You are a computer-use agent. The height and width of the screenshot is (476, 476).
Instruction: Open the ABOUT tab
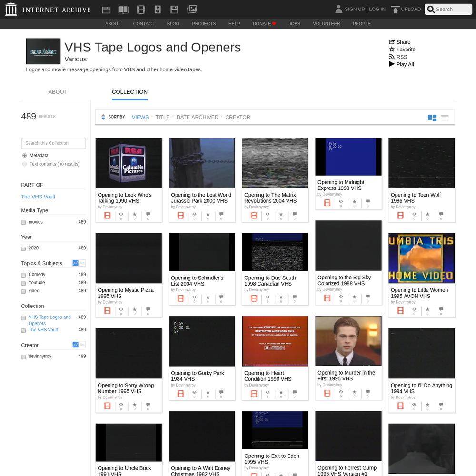(x=58, y=92)
